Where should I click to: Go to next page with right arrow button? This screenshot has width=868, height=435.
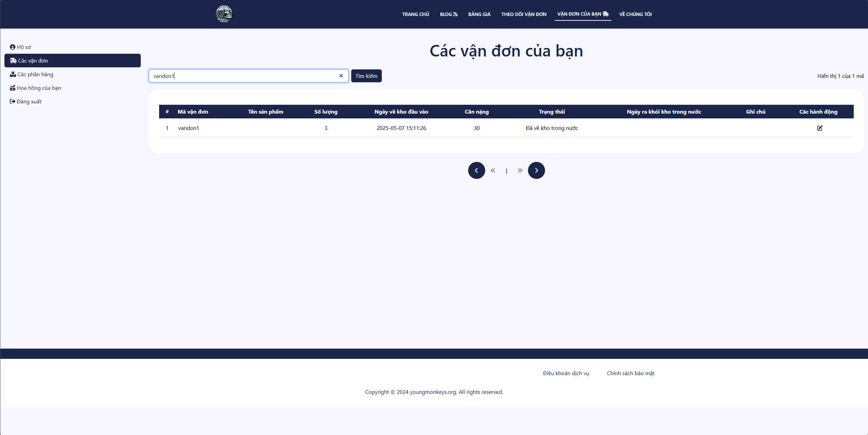[x=536, y=170]
